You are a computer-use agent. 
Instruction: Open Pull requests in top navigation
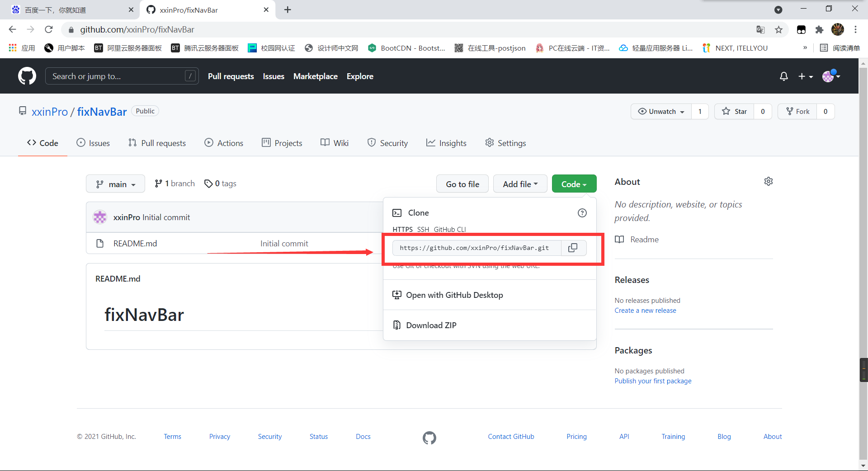coord(231,76)
